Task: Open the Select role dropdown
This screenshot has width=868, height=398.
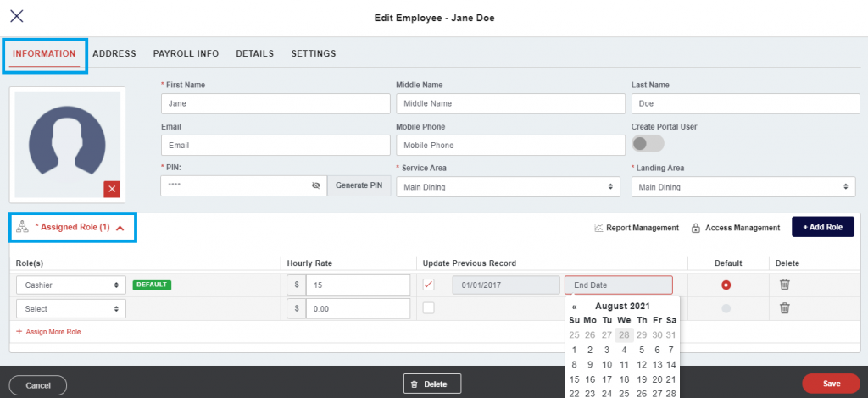Action: point(71,308)
